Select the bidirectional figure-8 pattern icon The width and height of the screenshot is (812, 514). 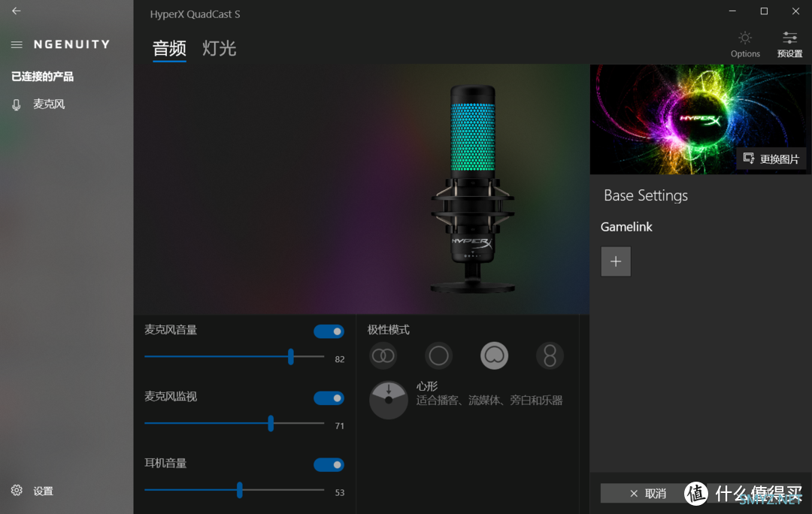(x=550, y=355)
